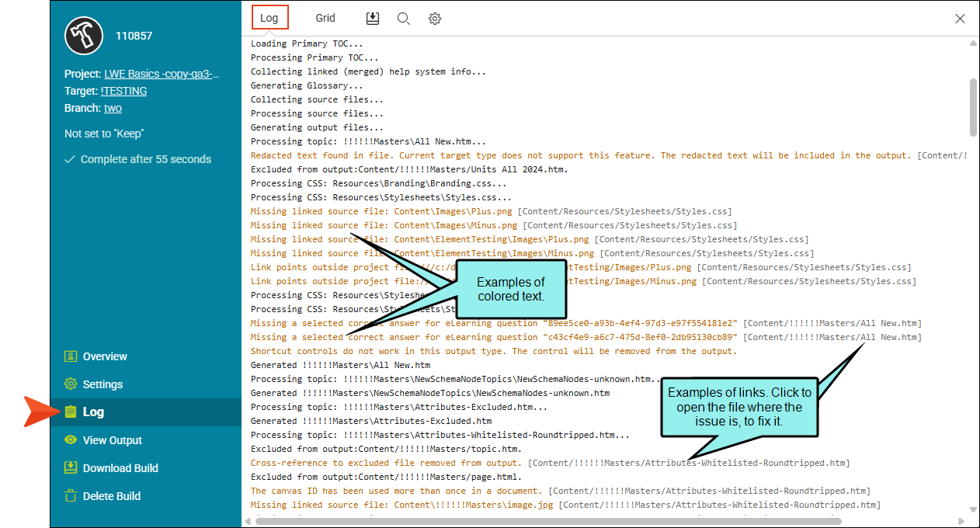
Task: Click 'Generating Glossary...' log line
Action: 307,85
